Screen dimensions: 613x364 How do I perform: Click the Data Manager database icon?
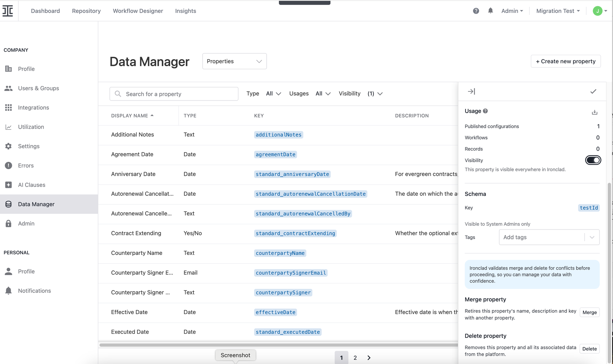point(9,204)
